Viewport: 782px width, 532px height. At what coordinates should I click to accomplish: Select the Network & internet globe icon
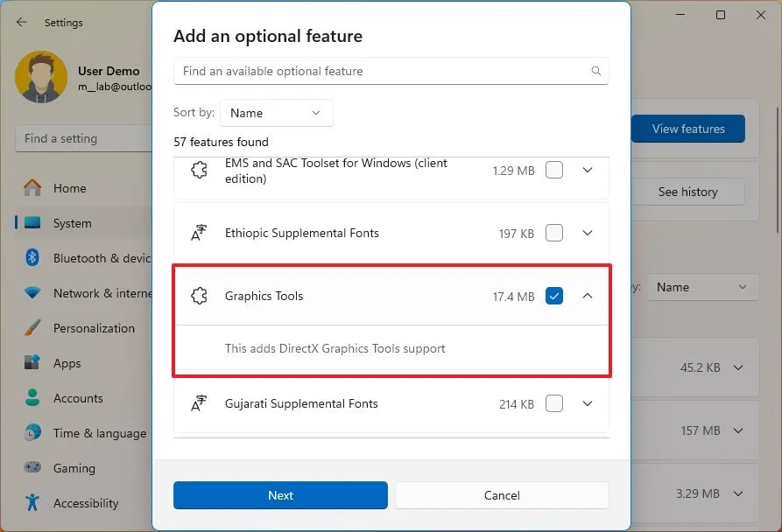tap(32, 293)
